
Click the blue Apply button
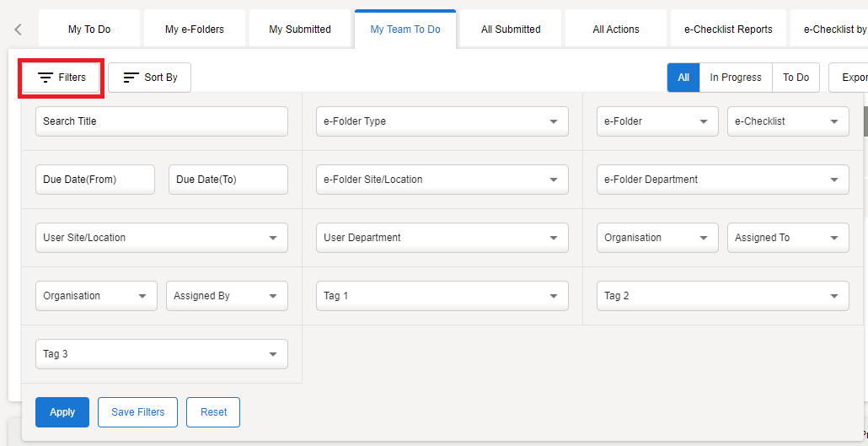point(62,412)
